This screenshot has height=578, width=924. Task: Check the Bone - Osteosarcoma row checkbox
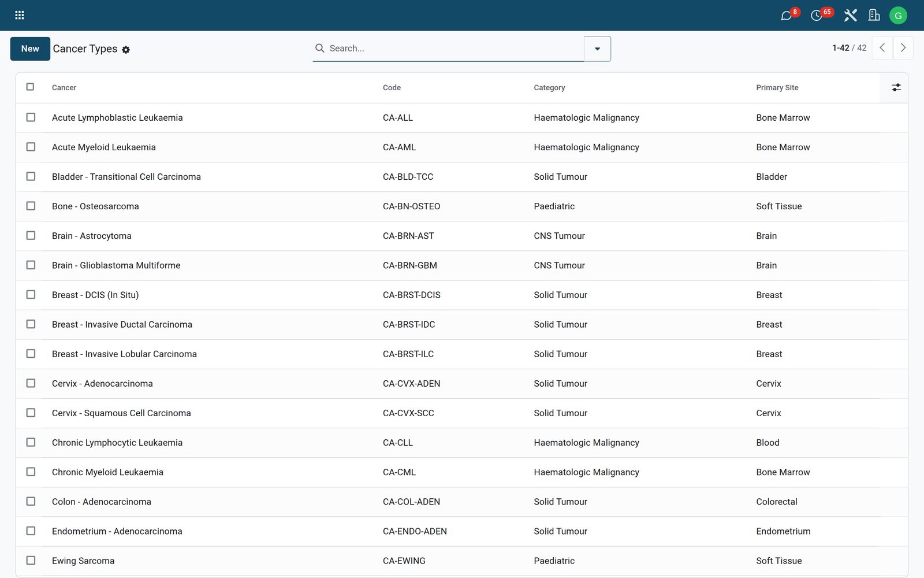click(31, 206)
